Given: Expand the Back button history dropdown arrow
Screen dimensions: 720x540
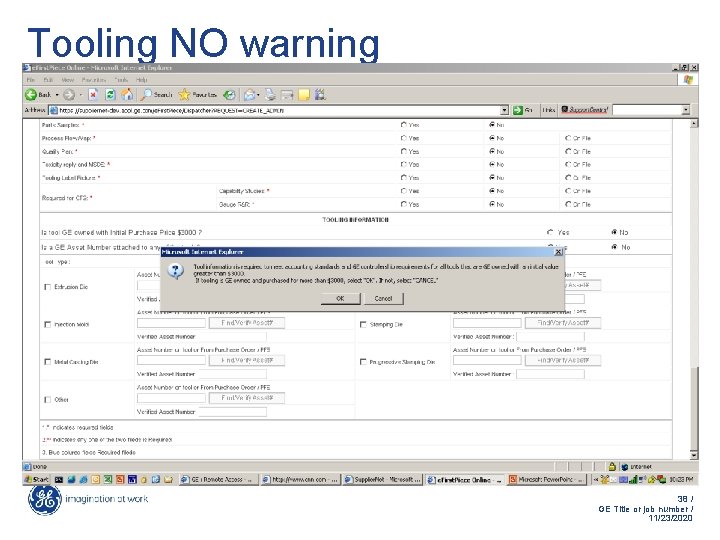Looking at the screenshot, I should [57, 95].
